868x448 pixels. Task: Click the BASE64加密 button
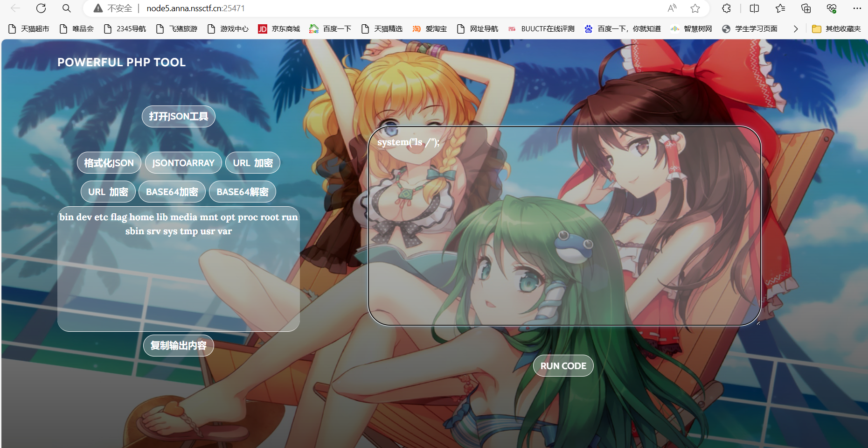pyautogui.click(x=172, y=192)
